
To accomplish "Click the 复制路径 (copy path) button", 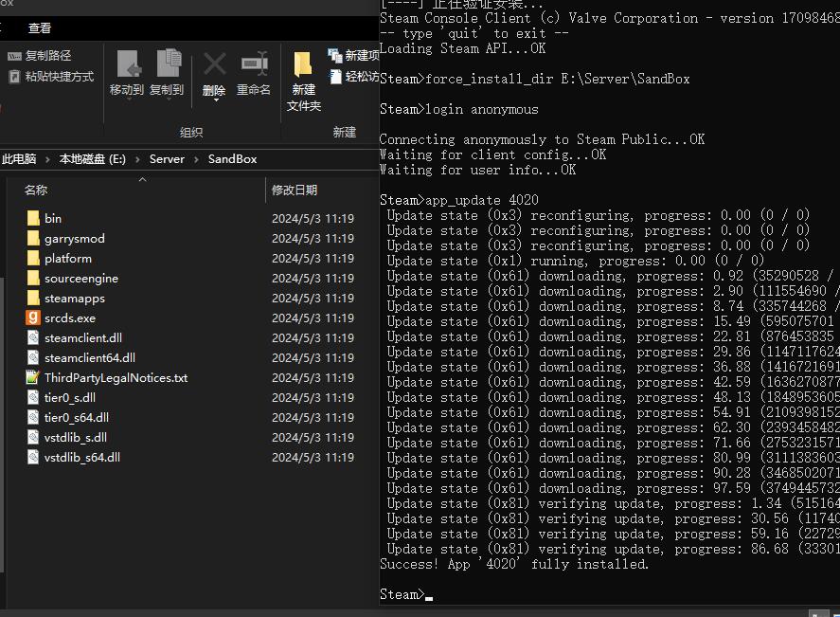I will (x=40, y=55).
